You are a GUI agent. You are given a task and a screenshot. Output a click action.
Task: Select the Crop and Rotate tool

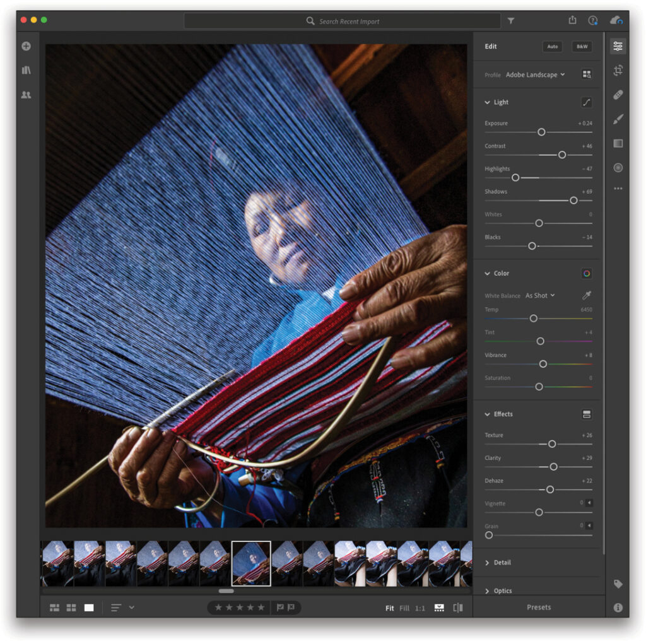(x=618, y=71)
